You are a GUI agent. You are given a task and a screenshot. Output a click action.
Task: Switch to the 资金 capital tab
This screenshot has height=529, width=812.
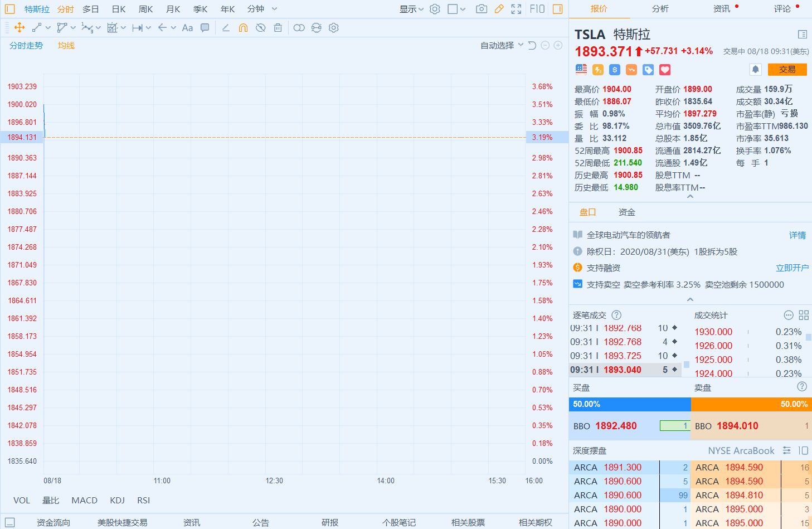627,212
